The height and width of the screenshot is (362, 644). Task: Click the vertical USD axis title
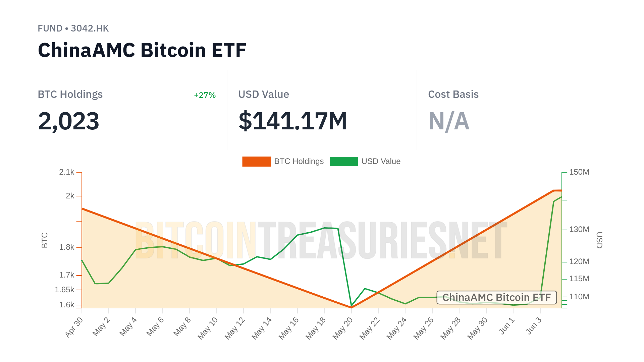[x=599, y=240]
